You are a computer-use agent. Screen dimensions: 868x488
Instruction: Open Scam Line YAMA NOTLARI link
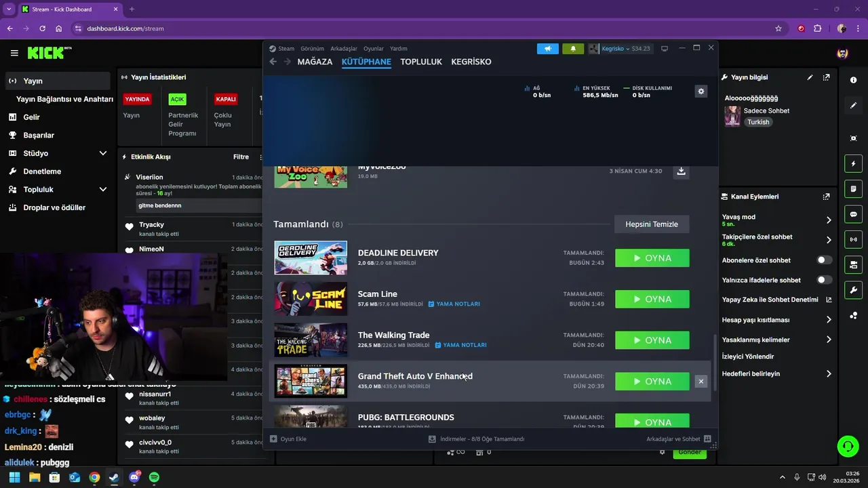click(x=454, y=304)
